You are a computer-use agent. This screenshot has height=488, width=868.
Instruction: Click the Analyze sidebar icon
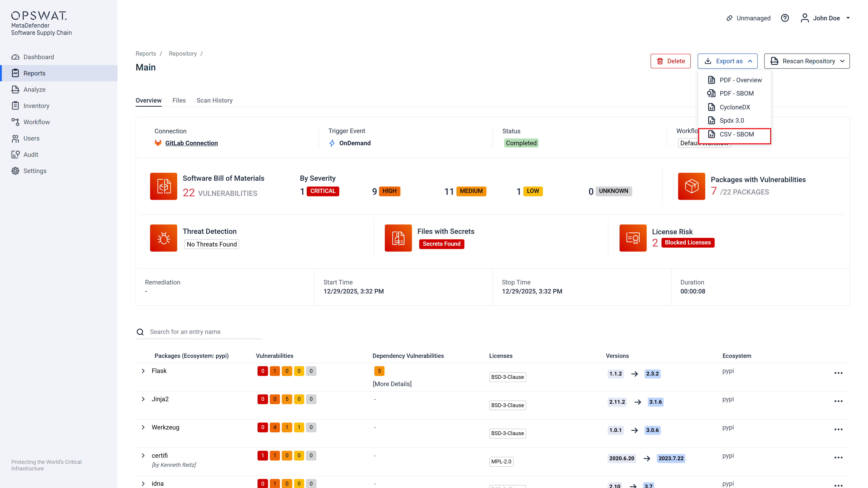coord(15,90)
